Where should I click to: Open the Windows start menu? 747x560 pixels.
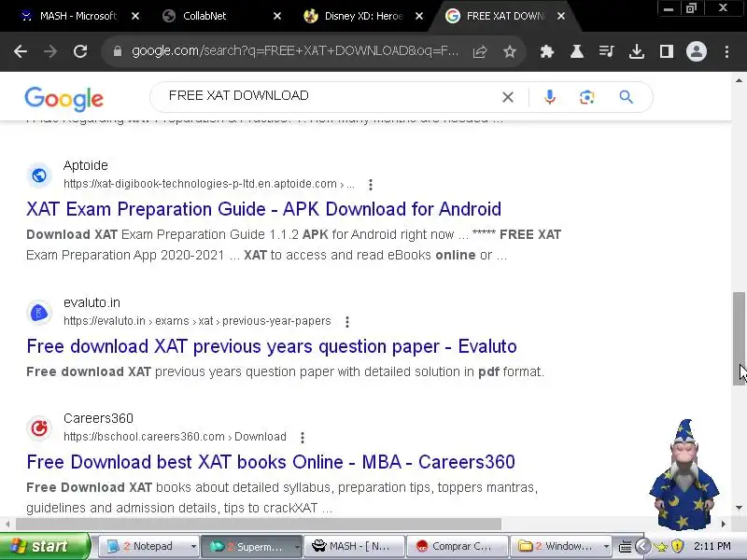tap(44, 546)
